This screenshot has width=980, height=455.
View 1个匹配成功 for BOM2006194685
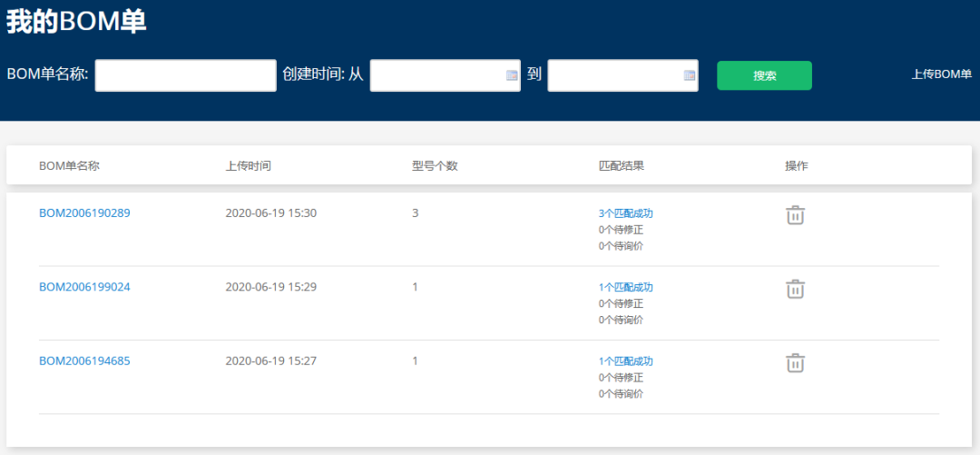point(625,361)
